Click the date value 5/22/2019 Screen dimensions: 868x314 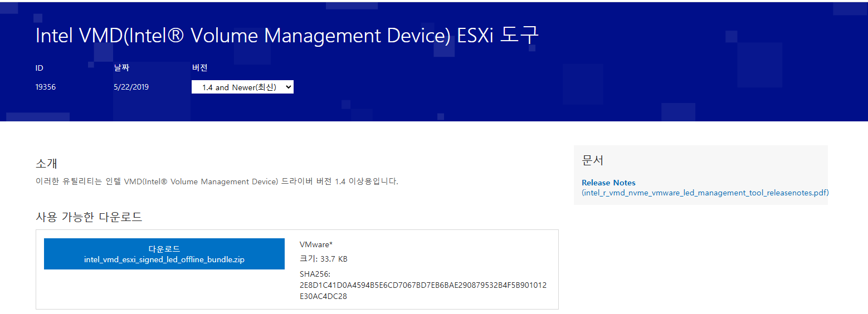pos(131,87)
